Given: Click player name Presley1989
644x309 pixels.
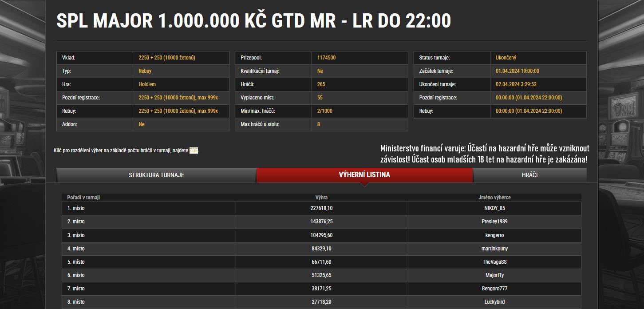Looking at the screenshot, I should pyautogui.click(x=494, y=222).
